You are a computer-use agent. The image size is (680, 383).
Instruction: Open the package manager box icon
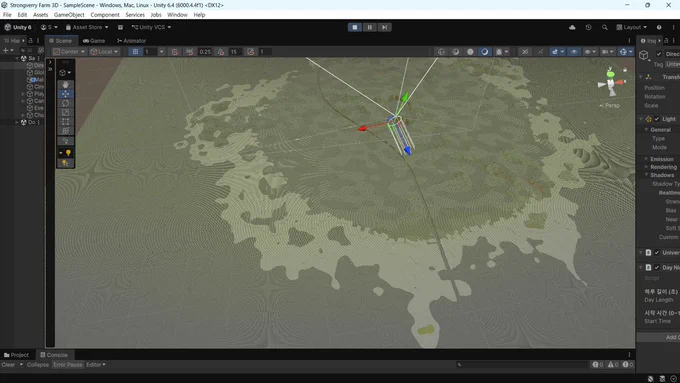point(120,27)
